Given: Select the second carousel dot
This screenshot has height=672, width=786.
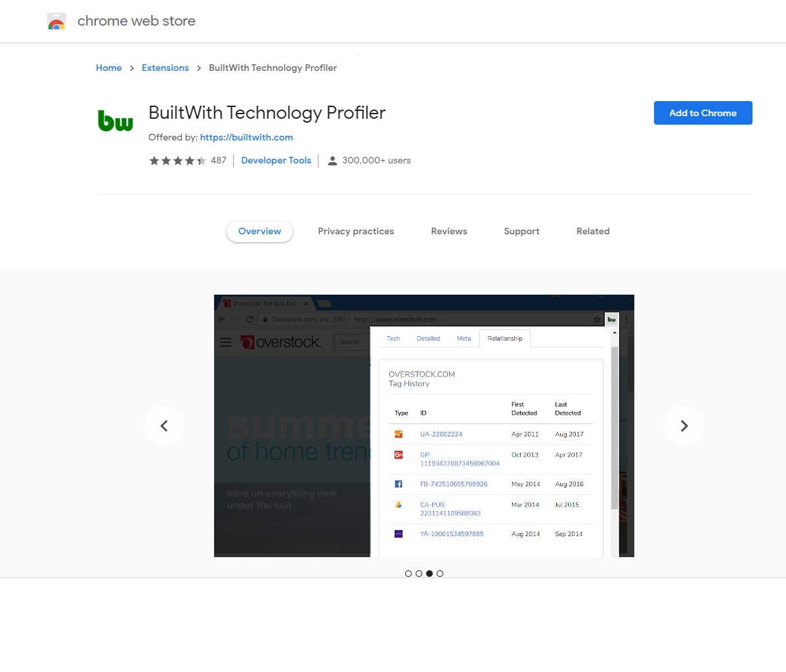Looking at the screenshot, I should tap(418, 574).
